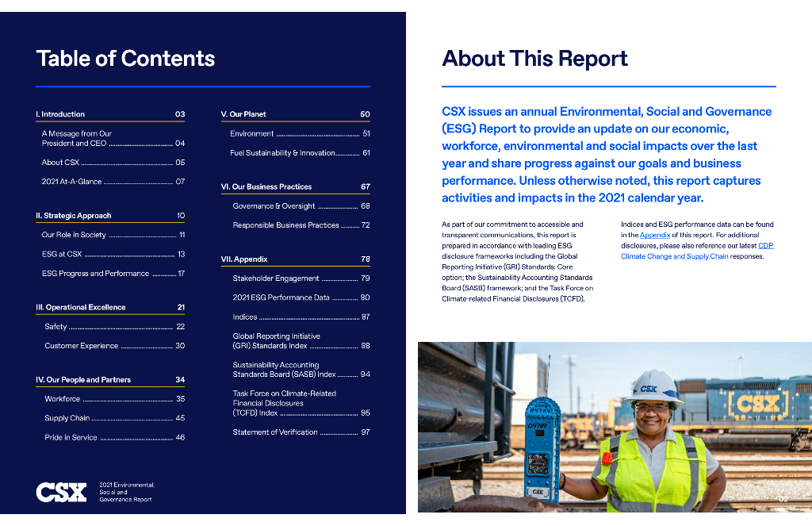Go to Our Role in Society entry
812x526 pixels.
click(x=113, y=235)
